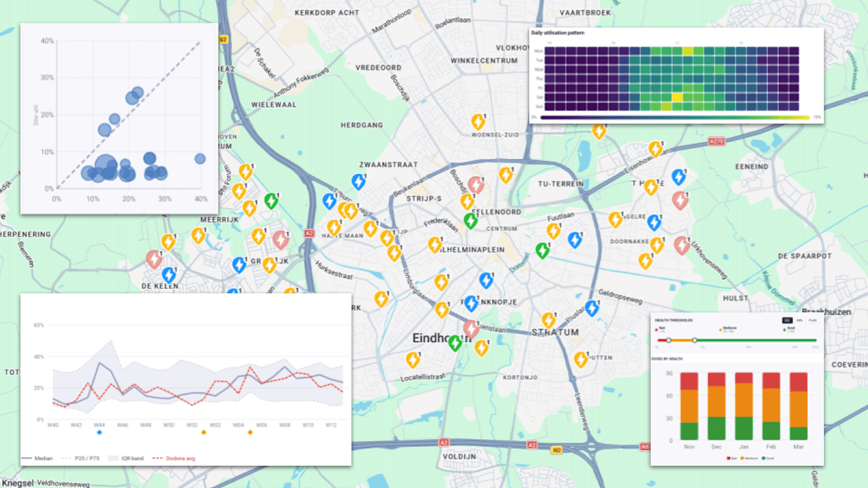This screenshot has height=488, width=868.
Task: Toggle the Dodona avg legend entry
Action: pyautogui.click(x=173, y=458)
